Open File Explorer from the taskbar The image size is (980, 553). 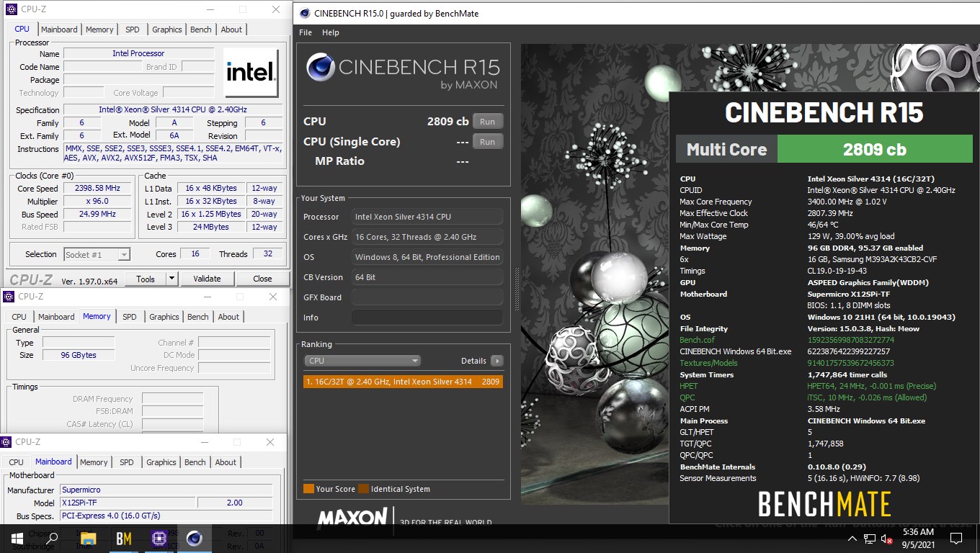point(88,538)
